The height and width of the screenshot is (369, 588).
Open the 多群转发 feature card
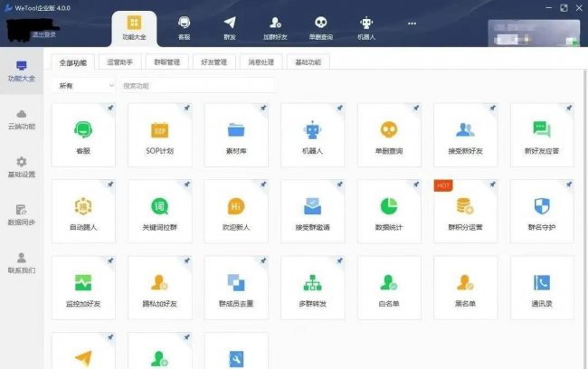click(313, 288)
